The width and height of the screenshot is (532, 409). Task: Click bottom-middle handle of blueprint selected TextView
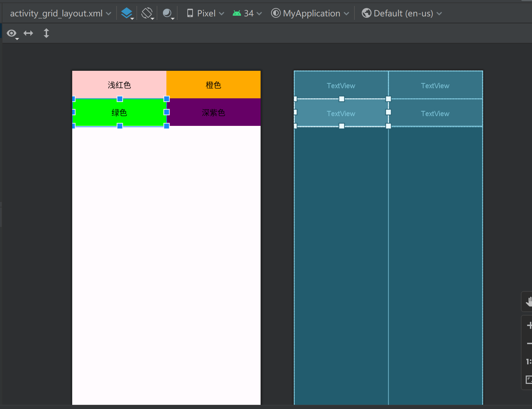(342, 126)
